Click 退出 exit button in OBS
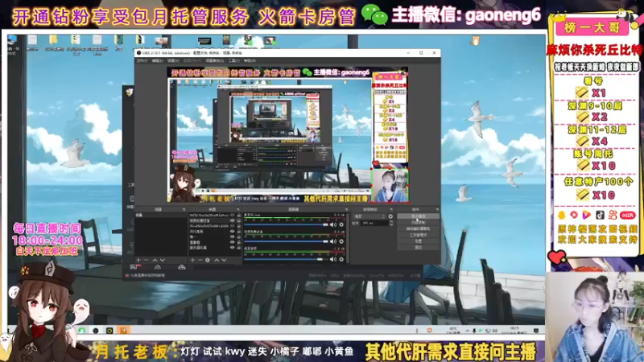Viewport: 644px width, 362px height. pos(419,248)
